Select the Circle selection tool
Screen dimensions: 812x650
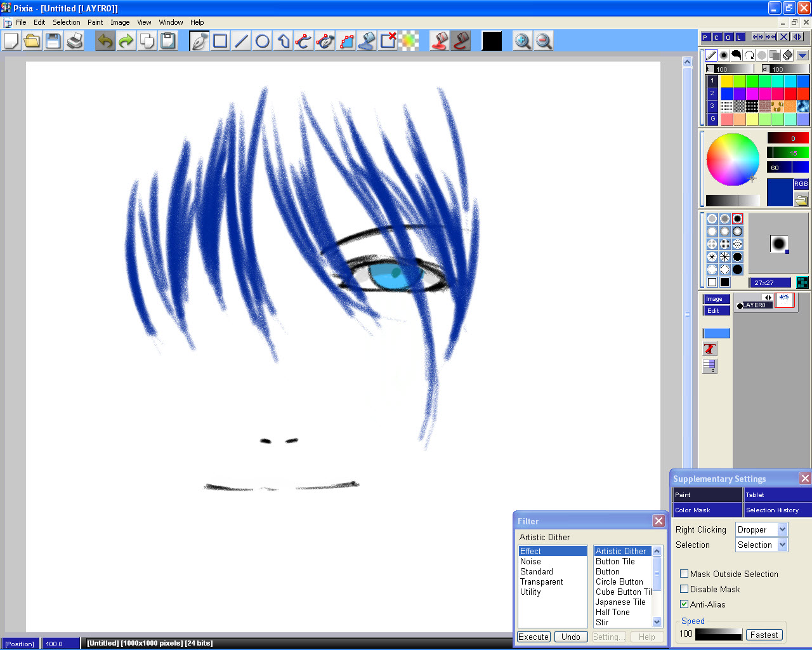pyautogui.click(x=261, y=41)
